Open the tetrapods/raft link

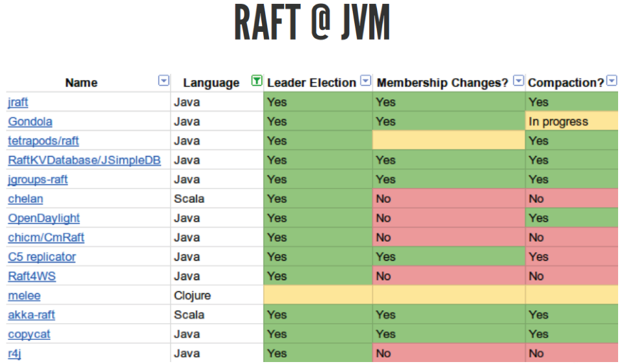[44, 140]
